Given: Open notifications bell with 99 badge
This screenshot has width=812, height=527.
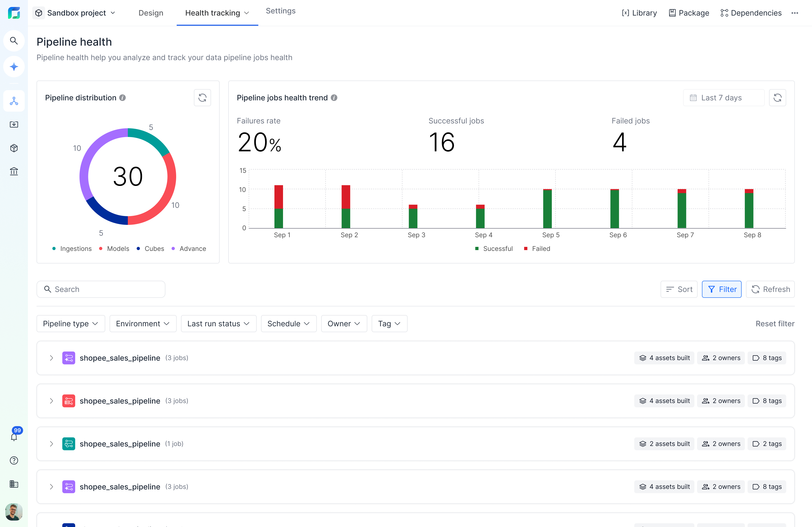Looking at the screenshot, I should pos(14,437).
